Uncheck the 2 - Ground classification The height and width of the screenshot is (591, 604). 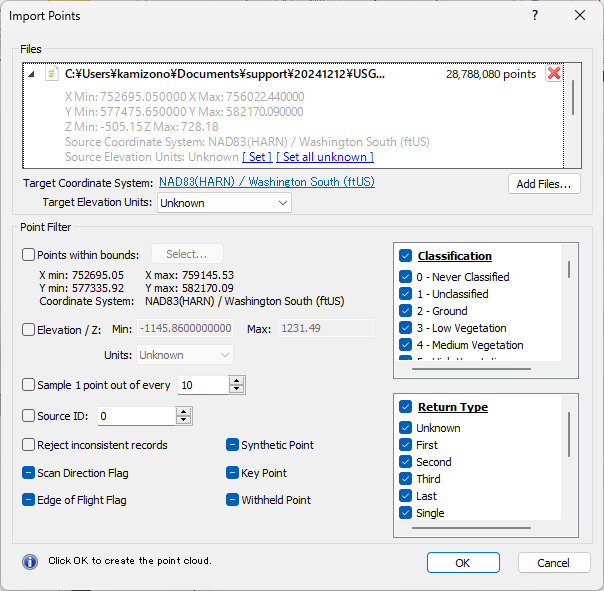405,311
